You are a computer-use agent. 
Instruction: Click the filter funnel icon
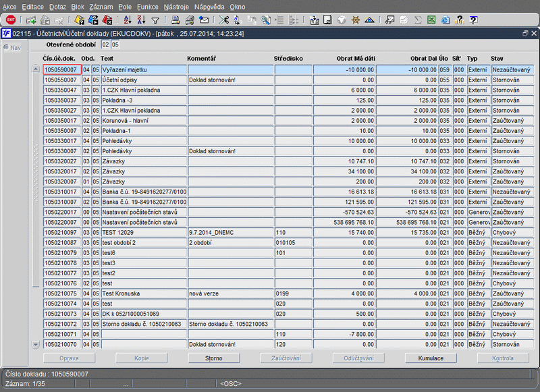155,20
